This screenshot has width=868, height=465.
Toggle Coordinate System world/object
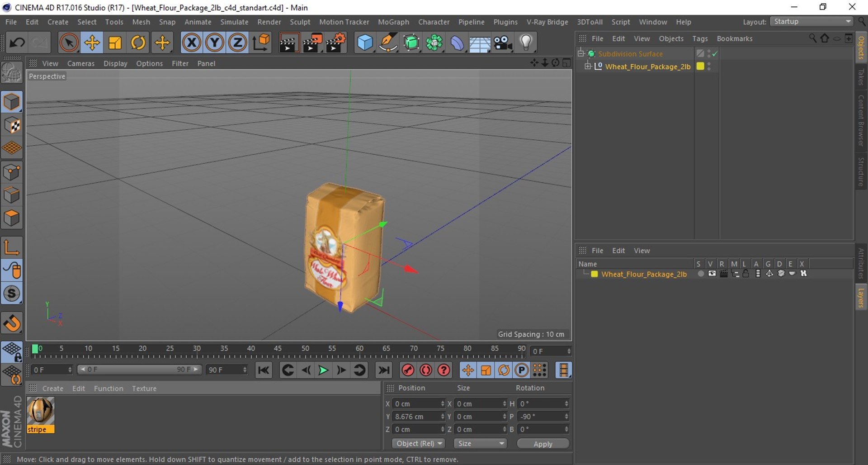(x=261, y=43)
